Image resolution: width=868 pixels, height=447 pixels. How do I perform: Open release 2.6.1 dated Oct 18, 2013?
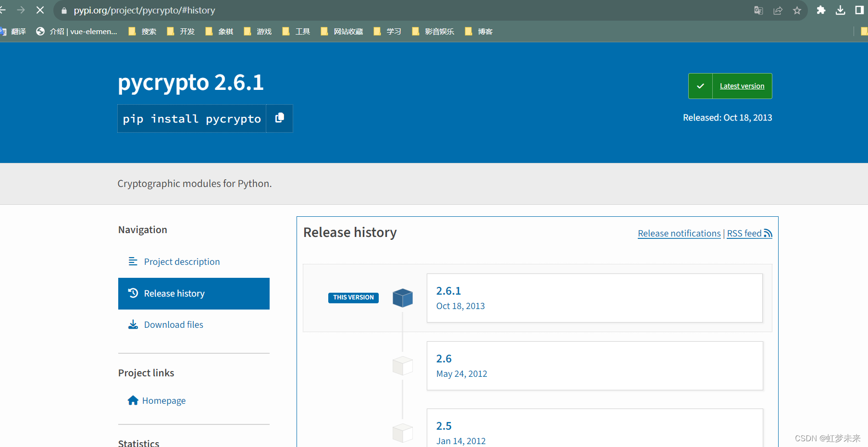[595, 298]
